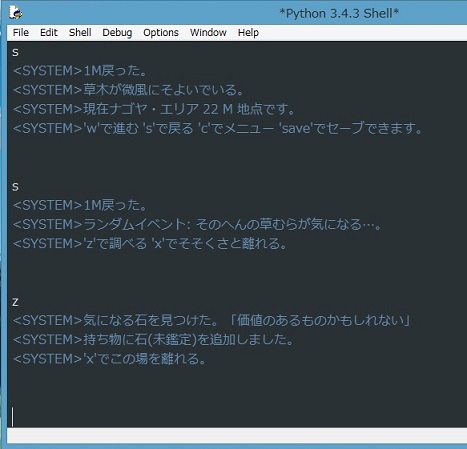Click the line '現在ナゴヤ・エリア 22 M 地点です。'
This screenshot has width=467, height=449.
click(x=154, y=109)
